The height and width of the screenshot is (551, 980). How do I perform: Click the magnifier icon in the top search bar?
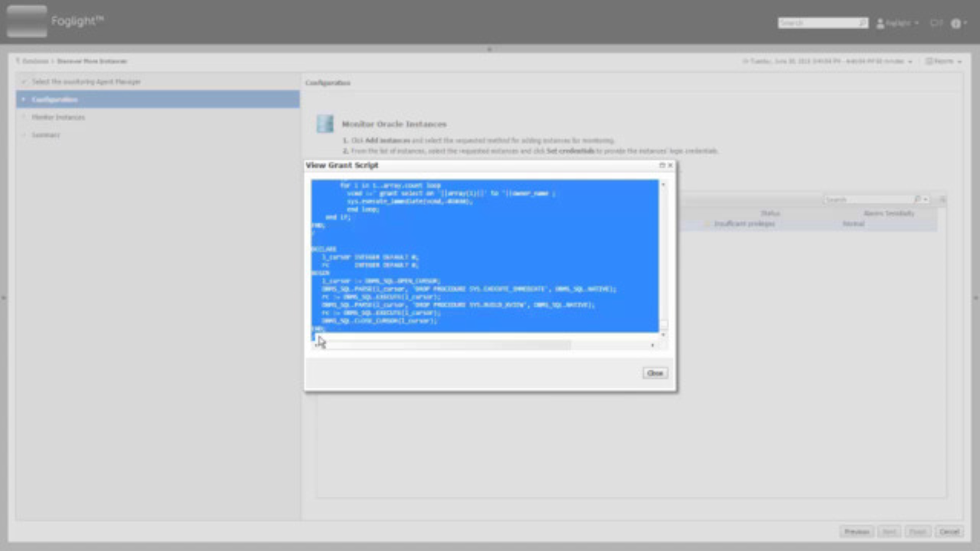pos(862,23)
